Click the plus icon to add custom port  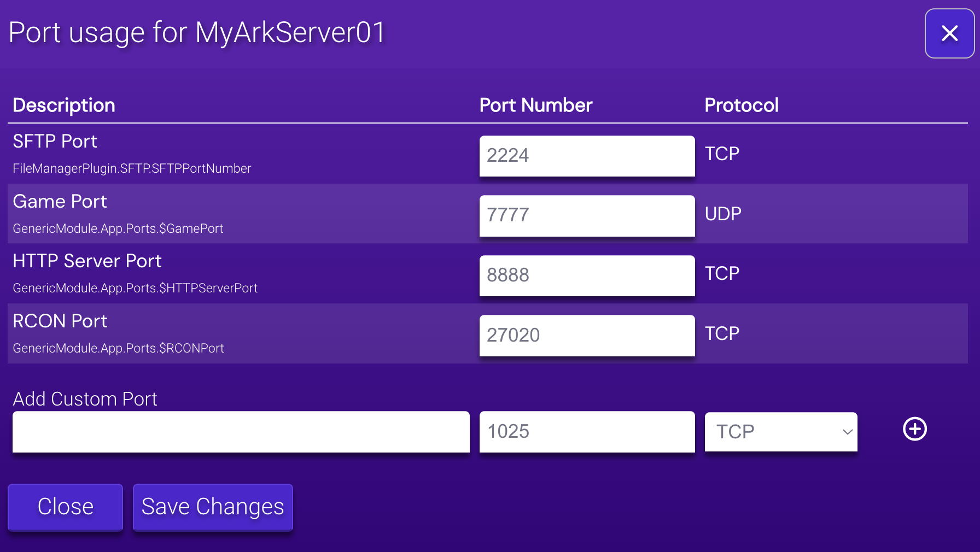click(914, 429)
